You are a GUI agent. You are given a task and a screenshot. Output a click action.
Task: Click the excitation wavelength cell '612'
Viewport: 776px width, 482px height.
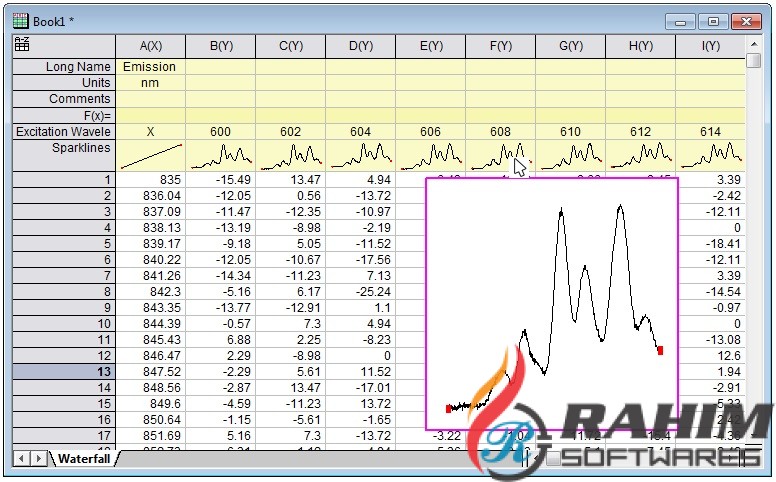[640, 132]
